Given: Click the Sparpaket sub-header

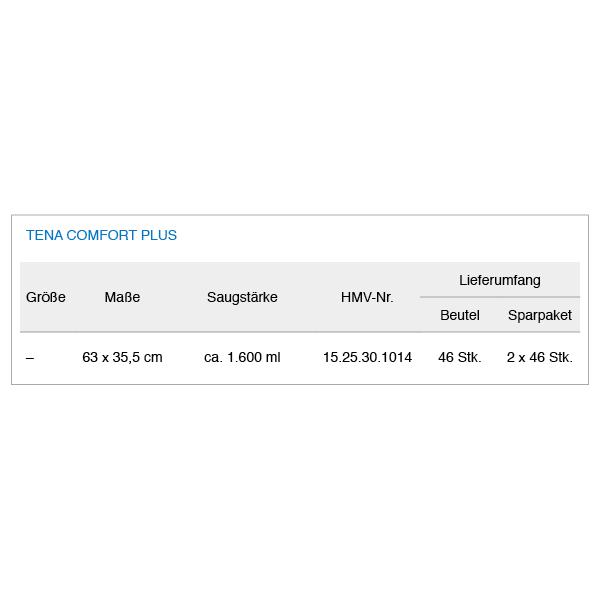Looking at the screenshot, I should (540, 315).
